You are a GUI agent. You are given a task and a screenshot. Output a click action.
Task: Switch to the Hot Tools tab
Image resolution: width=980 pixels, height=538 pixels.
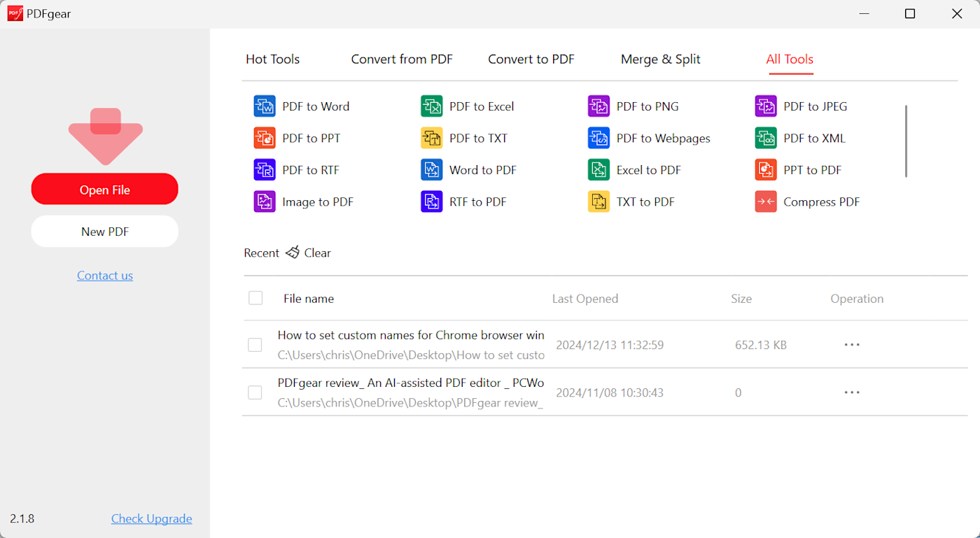click(x=272, y=59)
